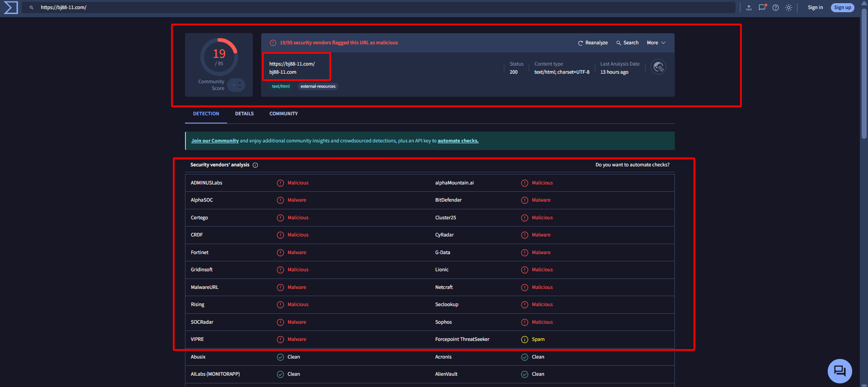Follow the Join our Community link

(x=215, y=141)
